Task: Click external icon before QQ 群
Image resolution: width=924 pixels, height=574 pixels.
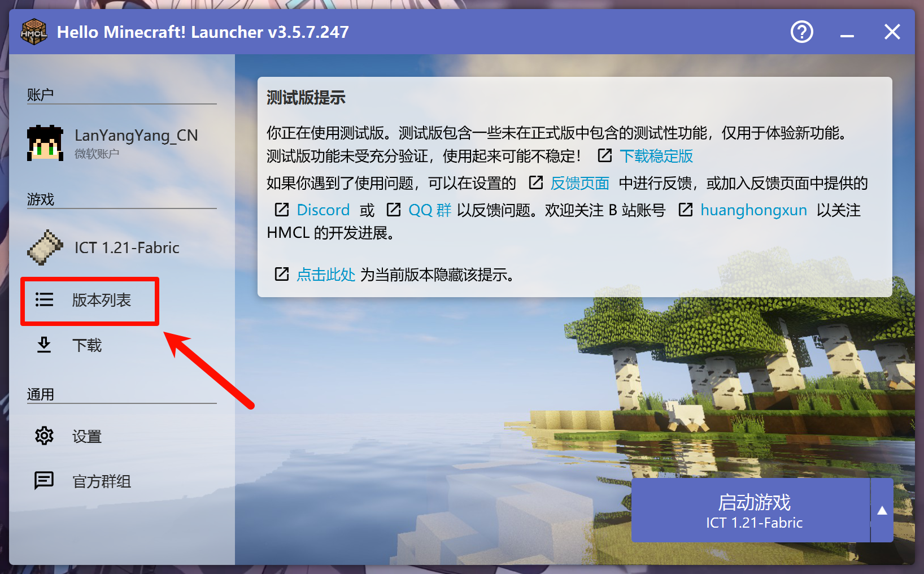Action: pos(394,210)
